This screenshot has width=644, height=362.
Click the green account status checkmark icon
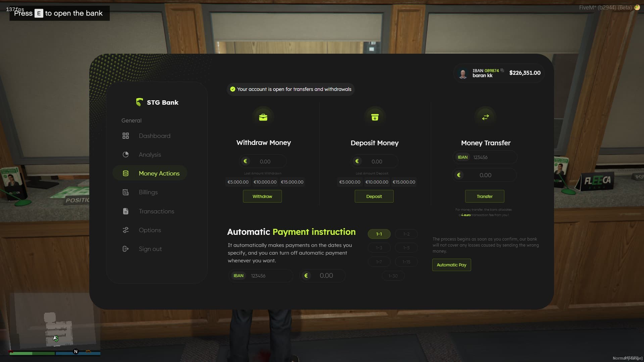[232, 89]
